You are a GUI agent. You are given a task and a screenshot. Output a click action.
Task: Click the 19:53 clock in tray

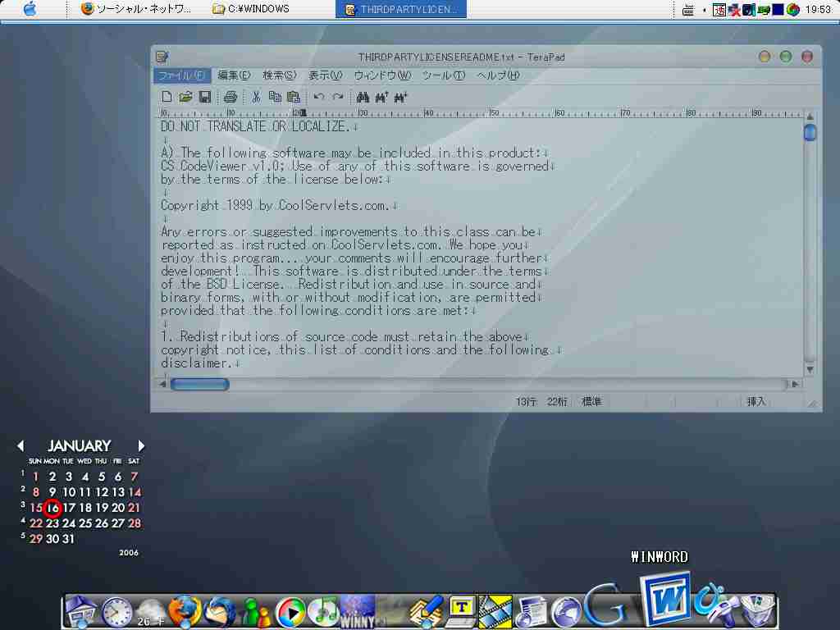tap(818, 9)
